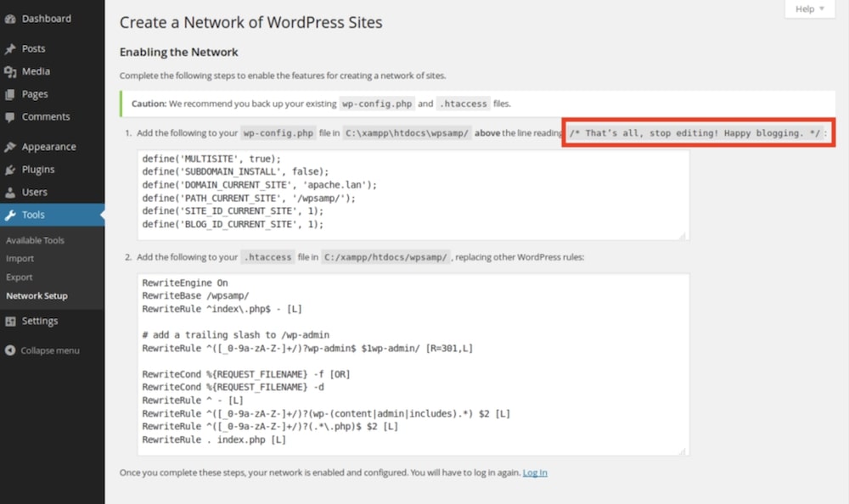Click the RewriteRule wp-admin R=301 line
Viewport: 849px width, 504px height.
307,348
